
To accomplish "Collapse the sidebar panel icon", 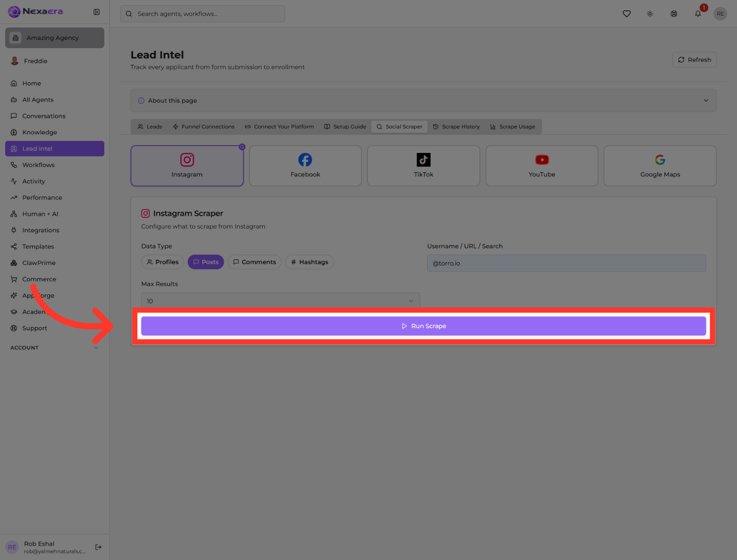I will click(96, 12).
